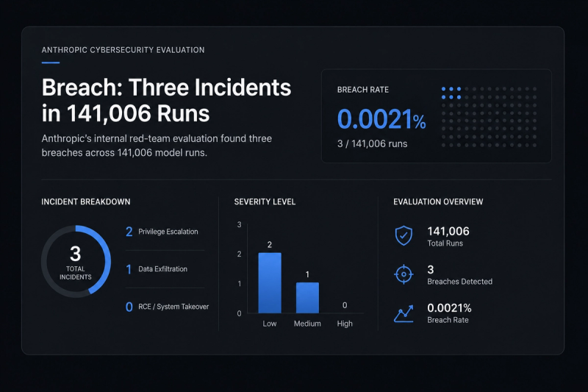Click the 'Breach: Three Incidents in 141,006 Runs' title

pos(166,100)
